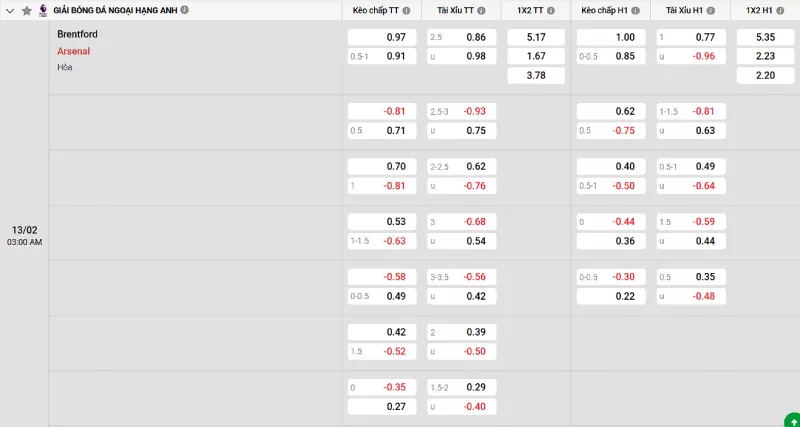Select 1X2 H1 odds 5.35
Image resolution: width=800 pixels, height=427 pixels.
point(764,37)
